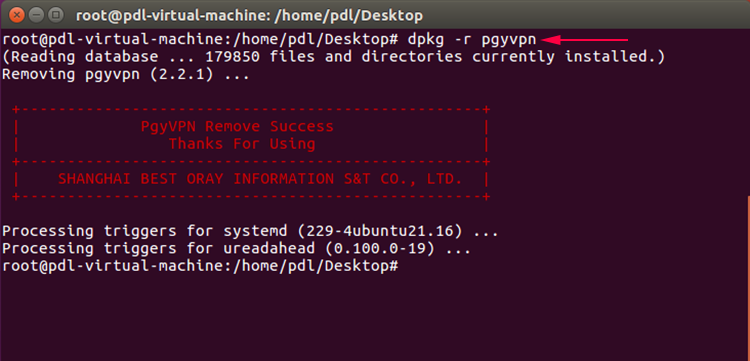Image resolution: width=750 pixels, height=361 pixels.
Task: Click the word 'pgyvpn' in the command
Action: point(509,40)
